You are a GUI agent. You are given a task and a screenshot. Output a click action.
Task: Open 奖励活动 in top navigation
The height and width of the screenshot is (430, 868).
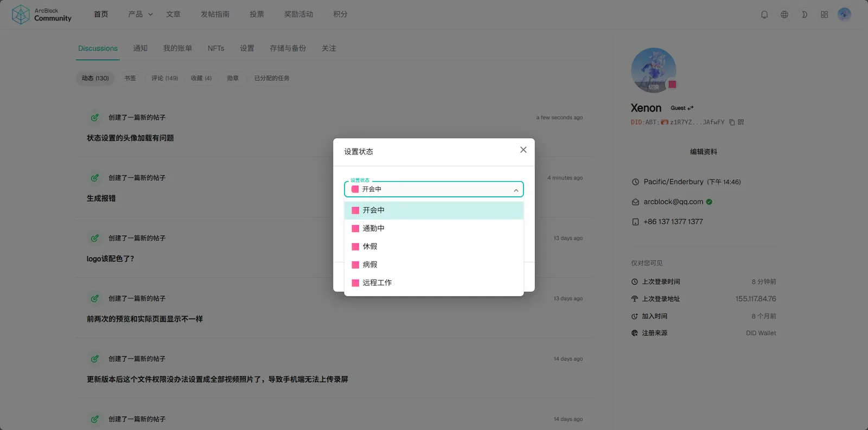coord(298,14)
